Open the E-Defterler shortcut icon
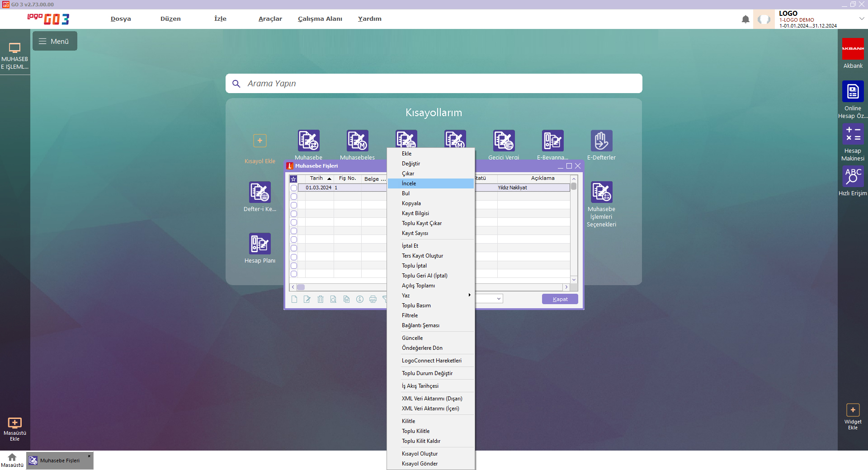868x470 pixels. coord(601,141)
